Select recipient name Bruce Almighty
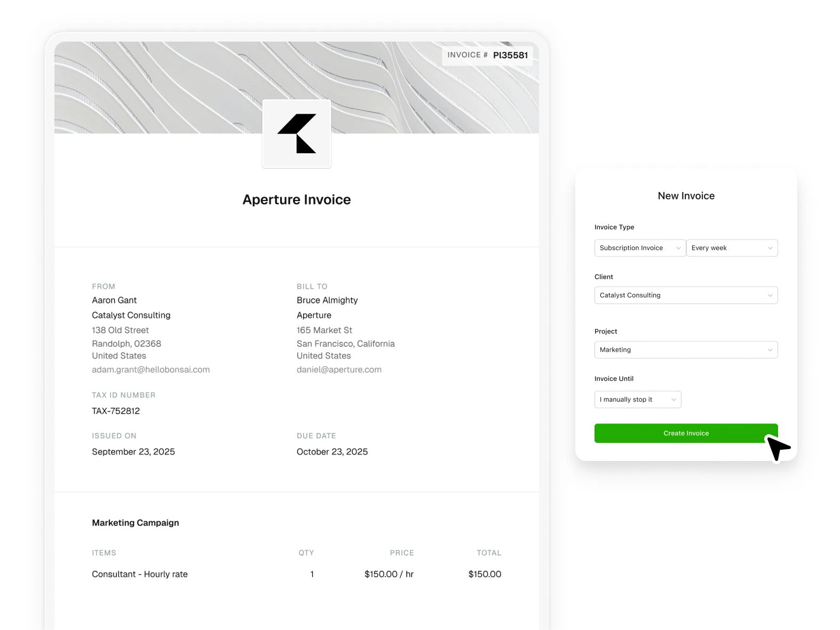This screenshot has height=630, width=840. point(327,300)
